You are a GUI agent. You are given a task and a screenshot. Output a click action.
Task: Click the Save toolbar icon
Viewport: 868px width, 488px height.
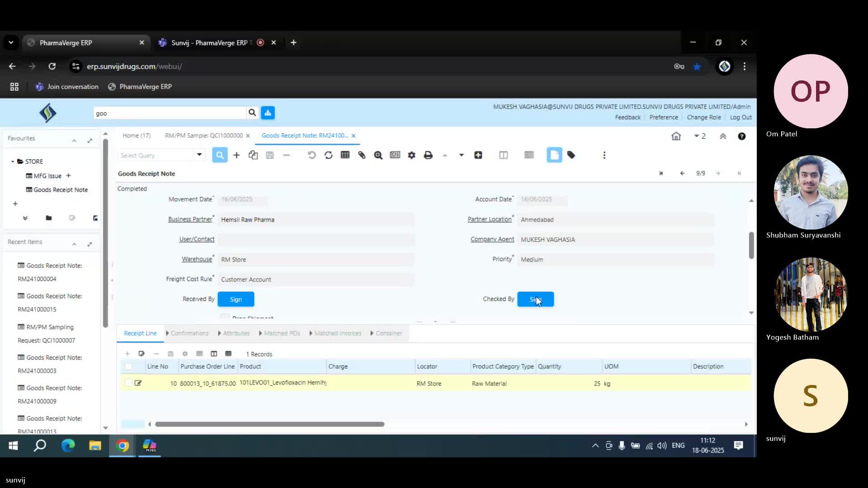pyautogui.click(x=270, y=155)
